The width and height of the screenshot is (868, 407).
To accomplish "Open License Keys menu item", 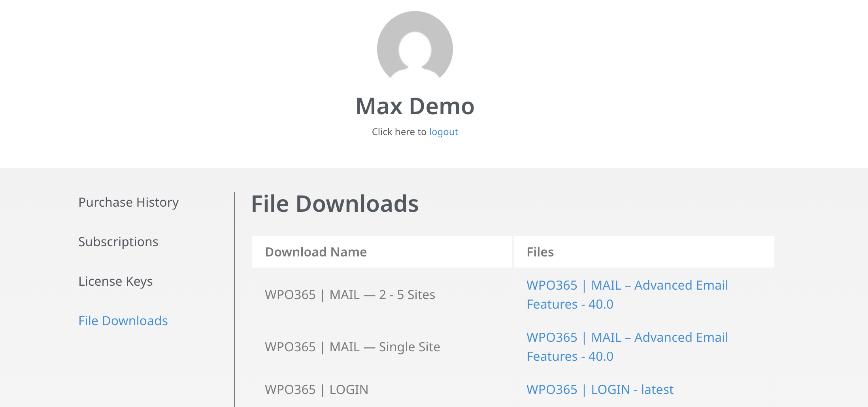I will (115, 281).
